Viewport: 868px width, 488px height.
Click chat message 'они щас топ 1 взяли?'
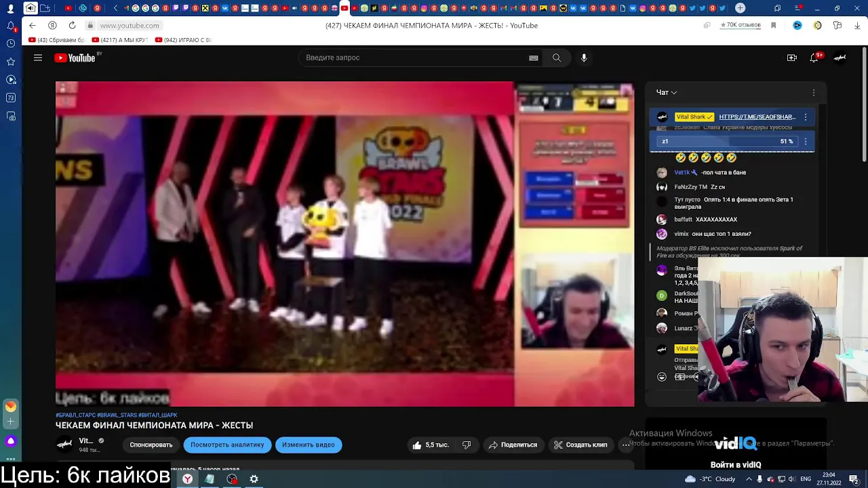coord(722,234)
